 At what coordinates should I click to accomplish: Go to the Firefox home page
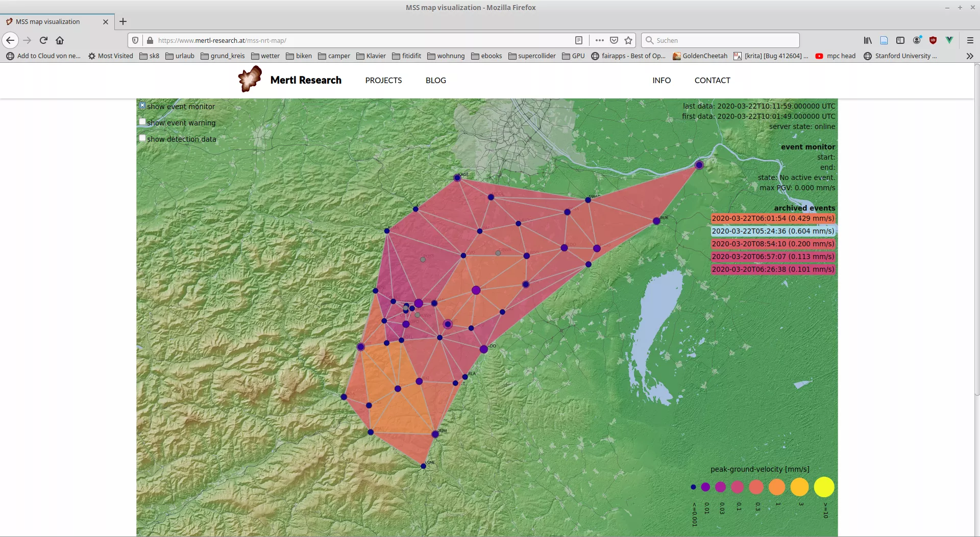click(x=60, y=40)
